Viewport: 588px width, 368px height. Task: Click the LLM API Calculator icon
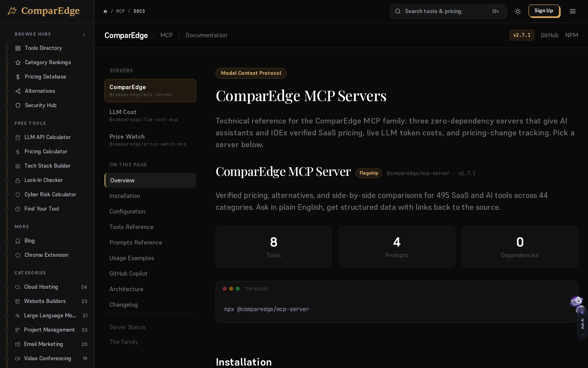(18, 138)
